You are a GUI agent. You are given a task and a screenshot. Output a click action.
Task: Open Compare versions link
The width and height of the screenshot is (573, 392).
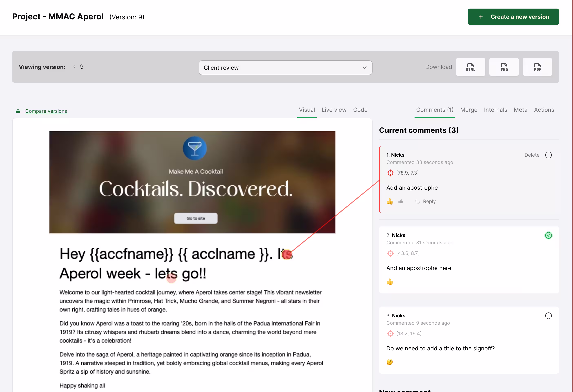pos(46,111)
